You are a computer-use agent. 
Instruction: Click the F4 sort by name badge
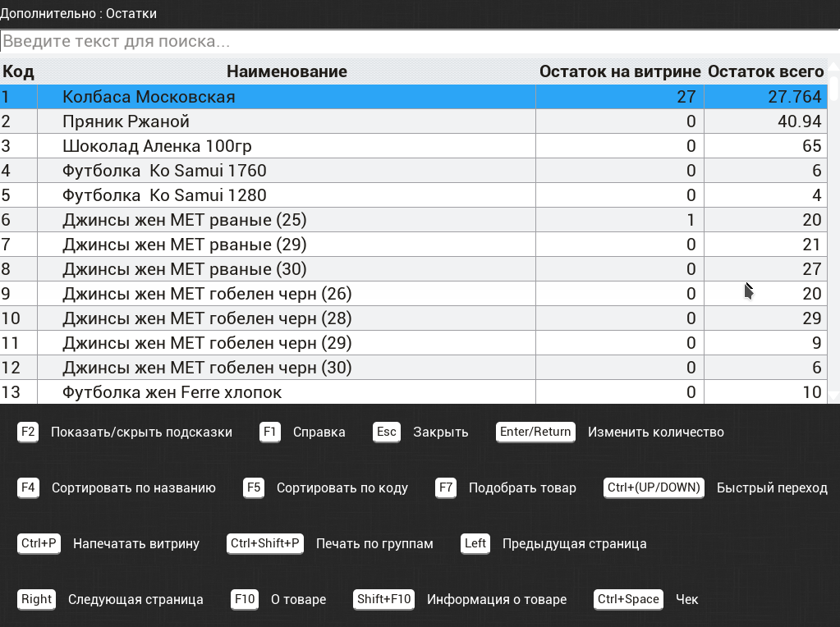pyautogui.click(x=28, y=487)
